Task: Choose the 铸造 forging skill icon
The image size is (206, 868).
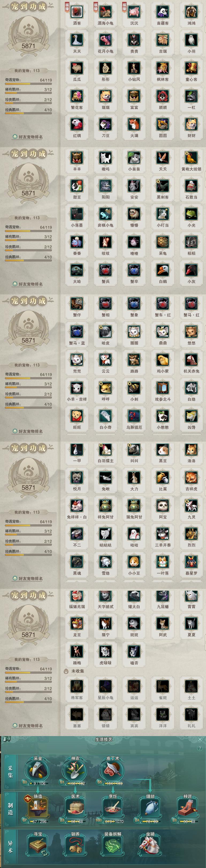Action: 37,807
